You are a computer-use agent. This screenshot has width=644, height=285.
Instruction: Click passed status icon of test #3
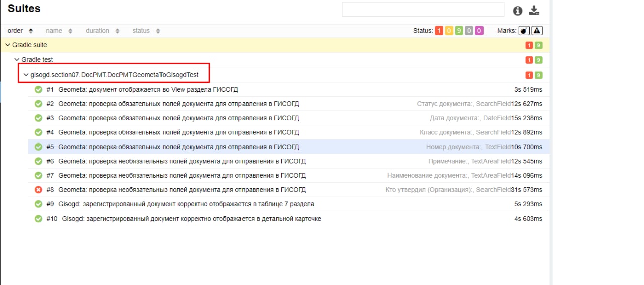38,118
